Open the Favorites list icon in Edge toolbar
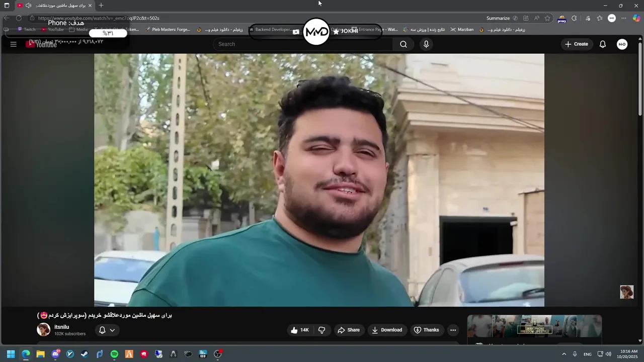This screenshot has width=644, height=362. (600, 18)
